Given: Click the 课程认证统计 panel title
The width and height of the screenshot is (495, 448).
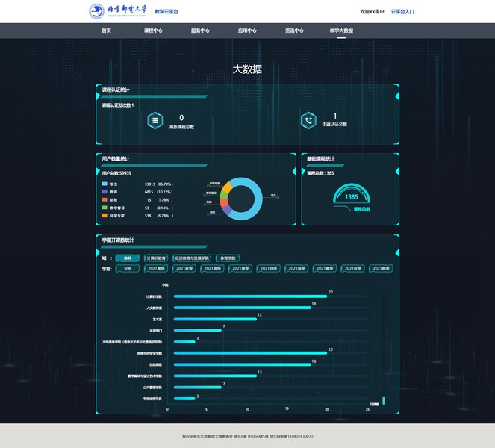Looking at the screenshot, I should (x=116, y=90).
